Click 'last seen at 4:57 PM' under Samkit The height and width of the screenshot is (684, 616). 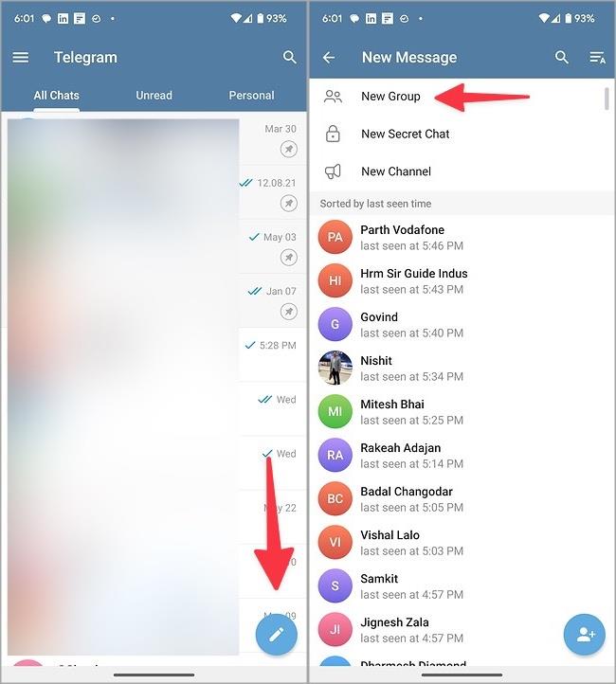(x=412, y=595)
